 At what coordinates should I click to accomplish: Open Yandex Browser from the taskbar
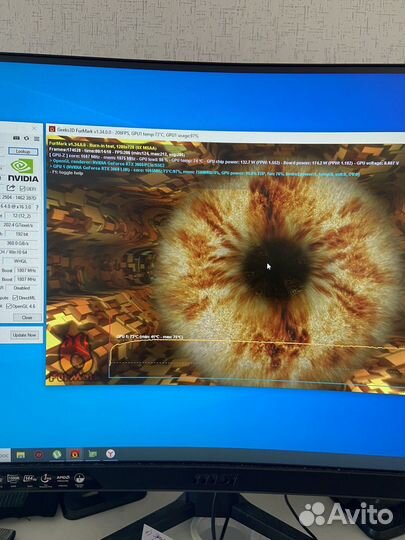(110, 454)
